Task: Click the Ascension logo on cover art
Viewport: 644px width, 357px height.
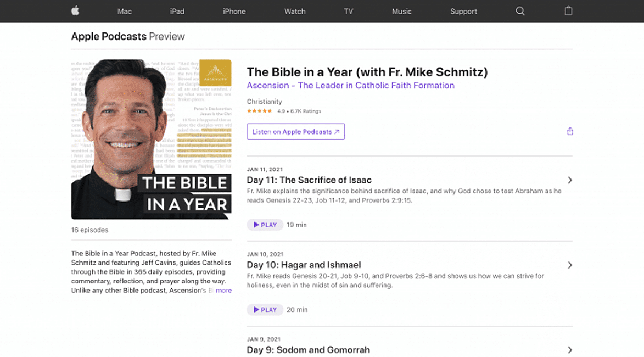Action: coord(215,73)
